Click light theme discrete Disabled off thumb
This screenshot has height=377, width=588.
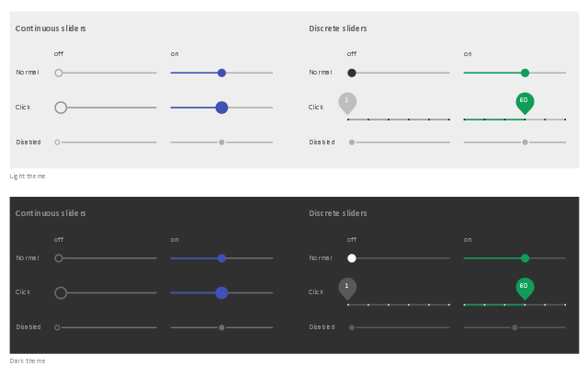[352, 143]
